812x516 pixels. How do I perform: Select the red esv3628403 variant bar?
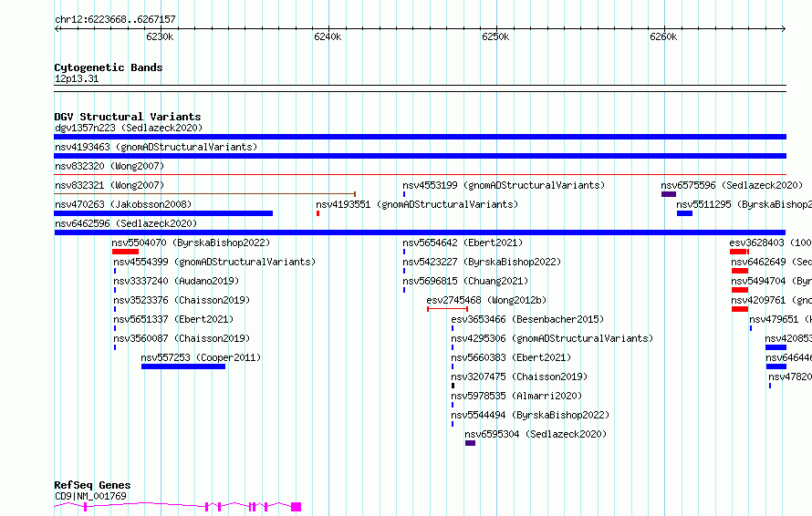739,252
